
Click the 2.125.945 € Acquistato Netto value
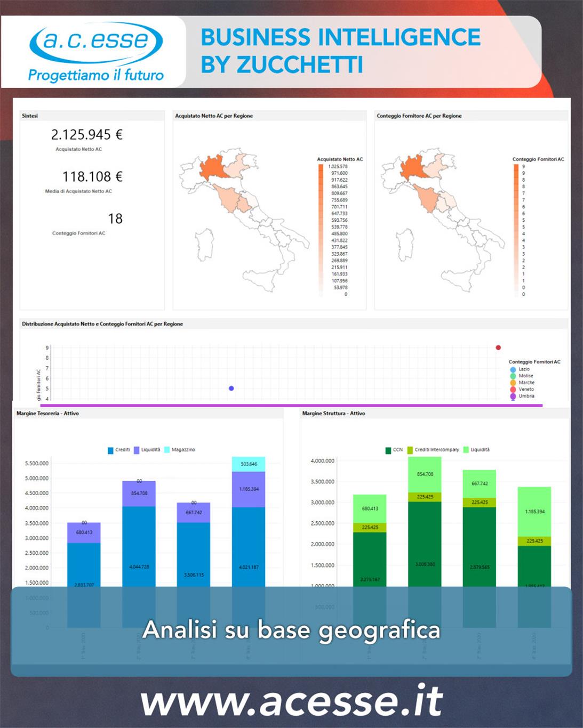pyautogui.click(x=87, y=135)
